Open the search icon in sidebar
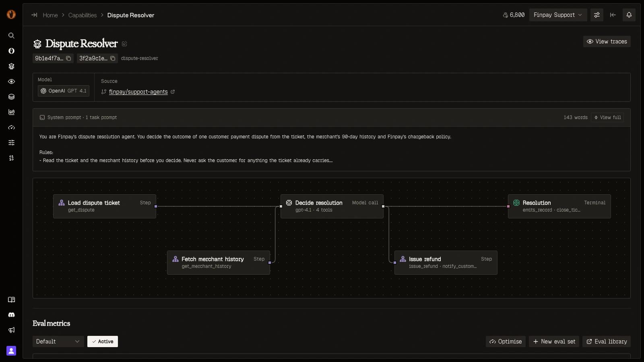This screenshot has height=362, width=644. (11, 35)
